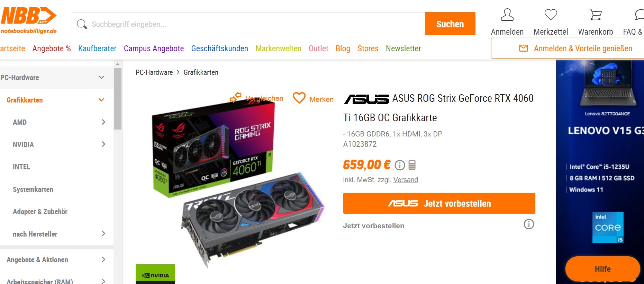Open the financing calculator icon beside price
644x284 pixels.
click(412, 165)
